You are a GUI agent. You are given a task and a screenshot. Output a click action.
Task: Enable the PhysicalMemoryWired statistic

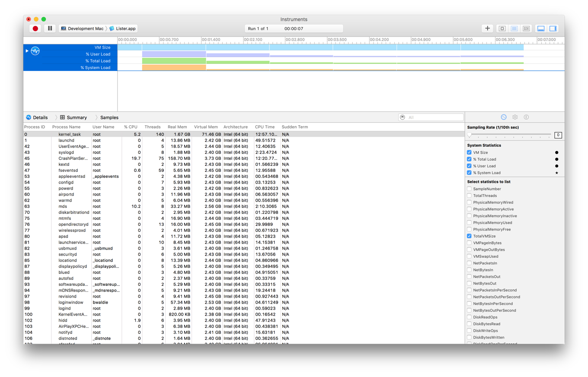469,202
